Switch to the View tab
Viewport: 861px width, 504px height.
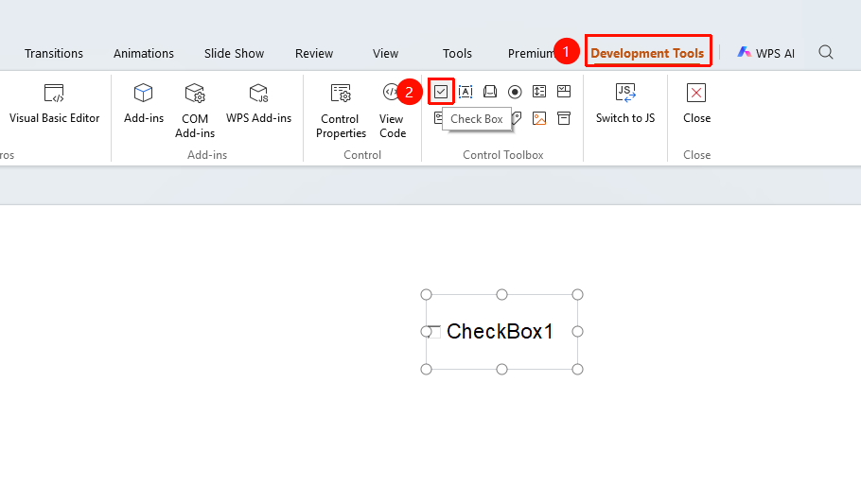(385, 53)
